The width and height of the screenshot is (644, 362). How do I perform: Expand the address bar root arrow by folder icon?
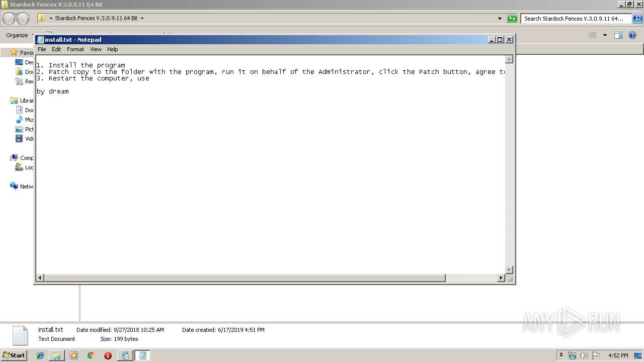pyautogui.click(x=51, y=18)
